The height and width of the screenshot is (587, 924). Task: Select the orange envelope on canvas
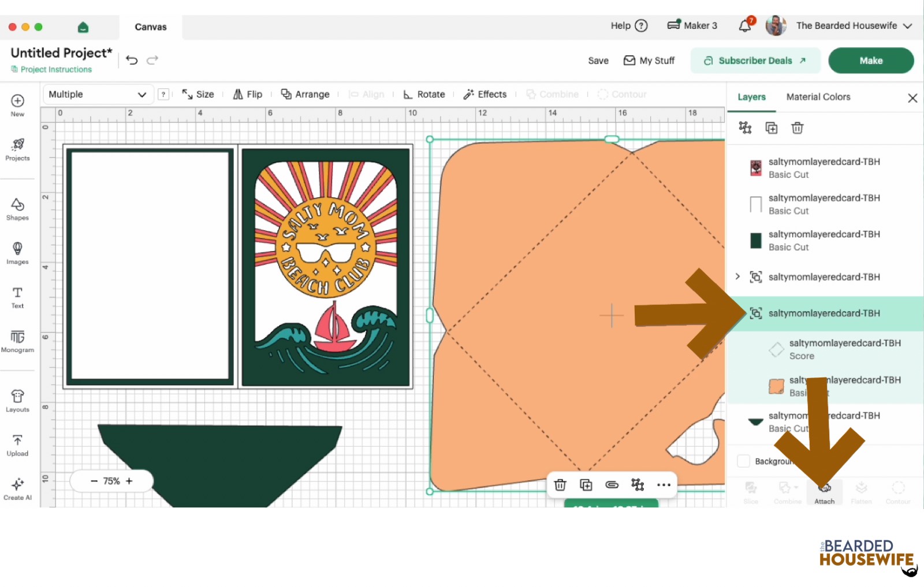point(577,315)
